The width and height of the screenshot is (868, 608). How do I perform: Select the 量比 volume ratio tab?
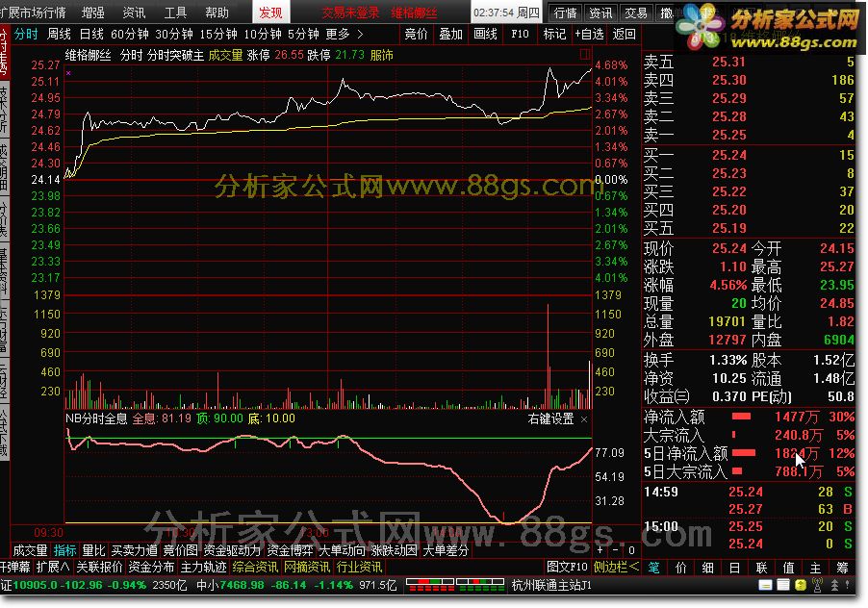point(93,550)
